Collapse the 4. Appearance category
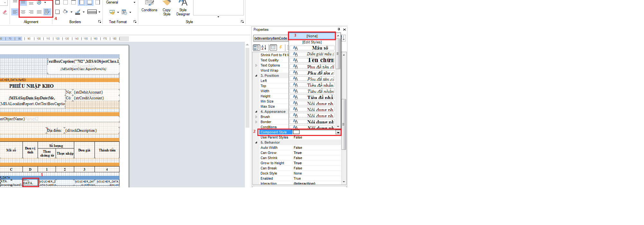The width and height of the screenshot is (644, 225). point(256,112)
